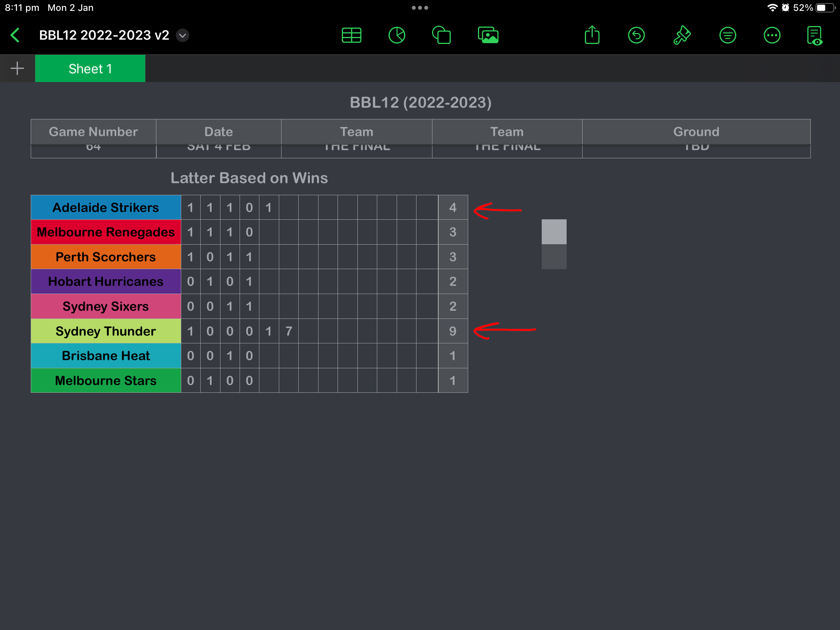Image resolution: width=840 pixels, height=630 pixels.
Task: Tap the 52% battery percentage
Action: [803, 8]
